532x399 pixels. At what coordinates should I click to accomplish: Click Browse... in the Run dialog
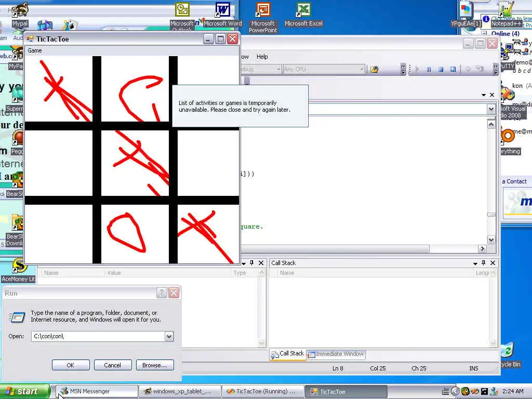tap(155, 365)
